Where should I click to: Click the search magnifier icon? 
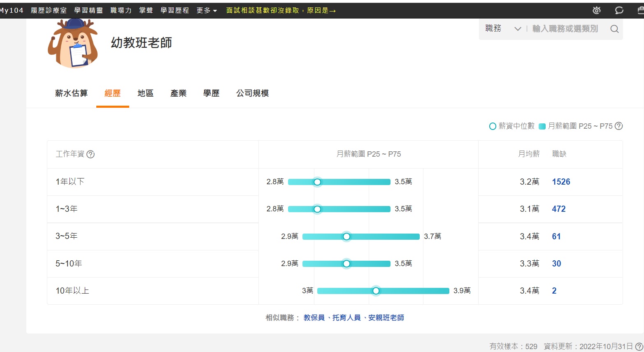point(614,29)
